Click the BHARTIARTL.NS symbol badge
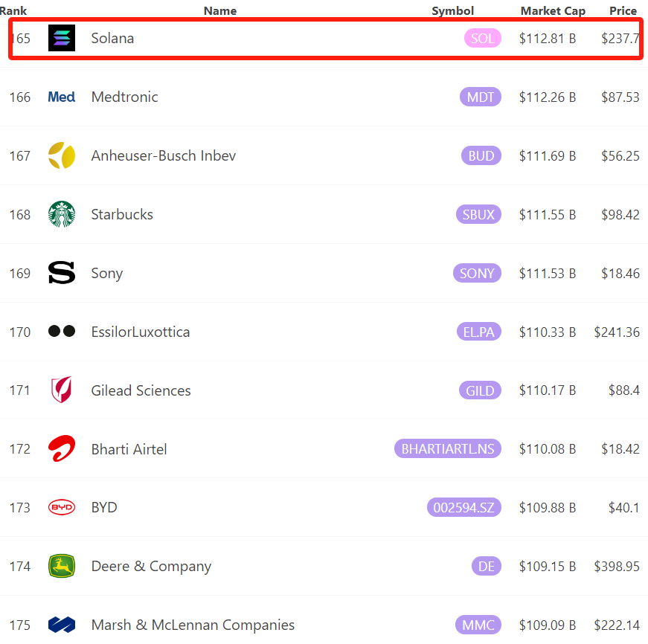This screenshot has width=648, height=644. (448, 448)
